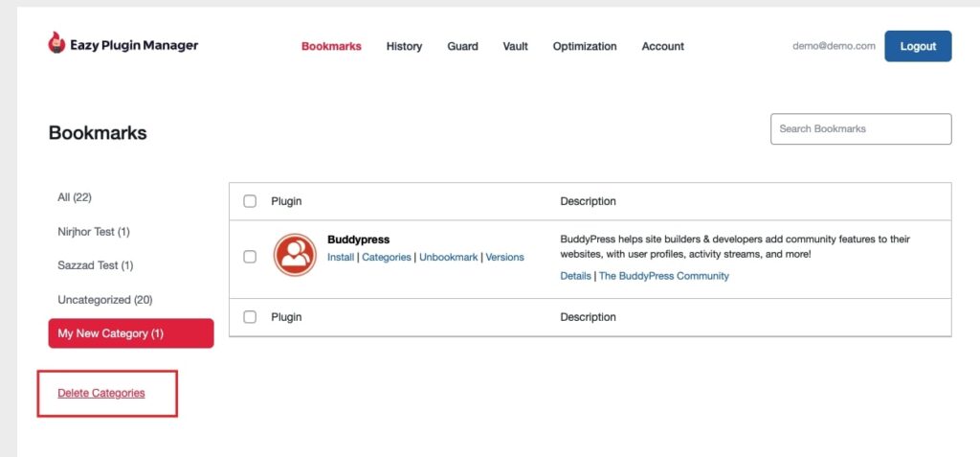Show the Uncategorized (20) bookmarks

click(x=105, y=300)
